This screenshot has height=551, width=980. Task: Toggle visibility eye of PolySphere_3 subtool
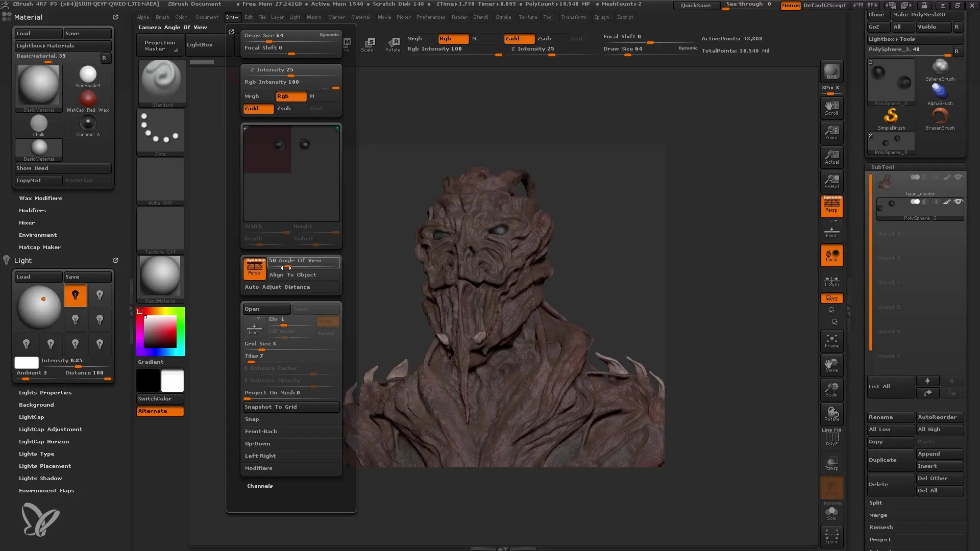(958, 202)
